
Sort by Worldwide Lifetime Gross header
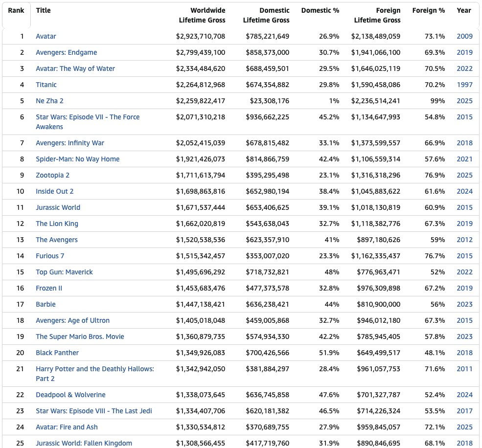click(x=201, y=15)
